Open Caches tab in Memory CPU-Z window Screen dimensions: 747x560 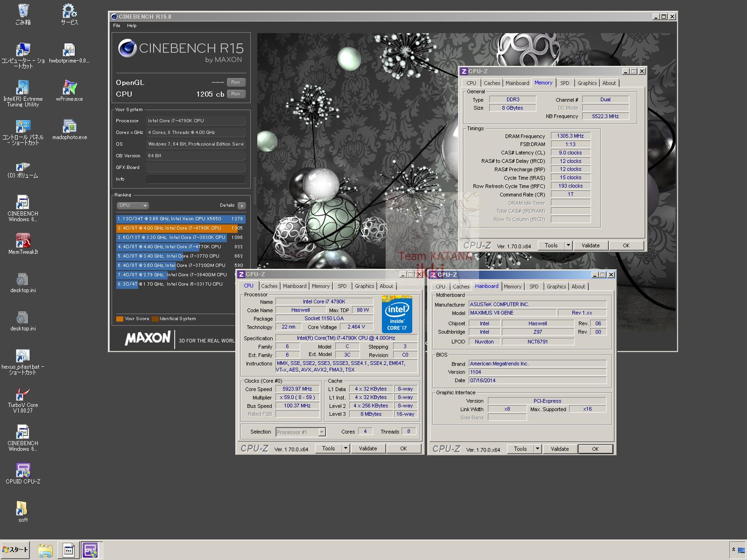492,83
